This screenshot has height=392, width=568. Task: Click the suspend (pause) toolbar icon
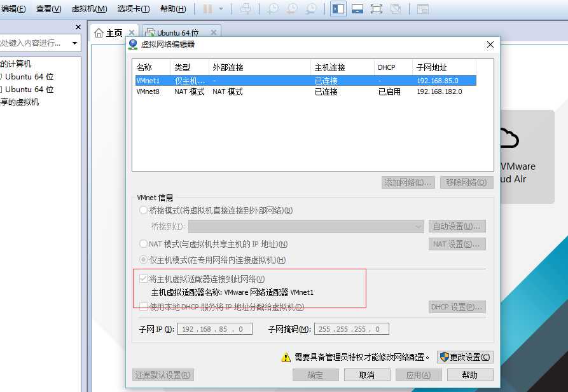(x=208, y=9)
